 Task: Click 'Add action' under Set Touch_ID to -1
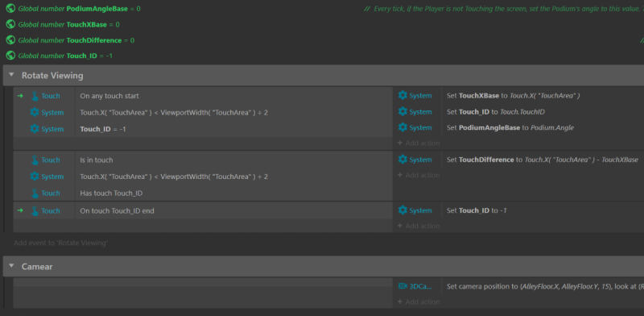point(419,226)
